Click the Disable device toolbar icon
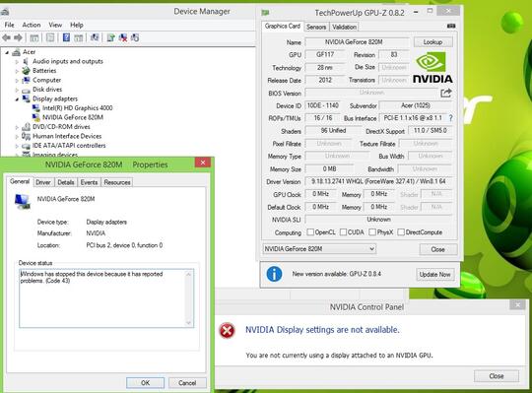Viewport: 532px width, 393px height. click(135, 37)
